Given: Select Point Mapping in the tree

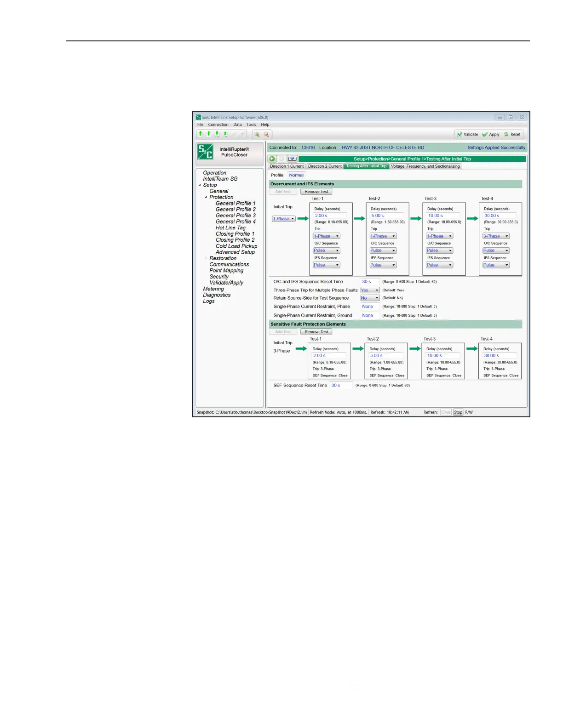Looking at the screenshot, I should [226, 271].
